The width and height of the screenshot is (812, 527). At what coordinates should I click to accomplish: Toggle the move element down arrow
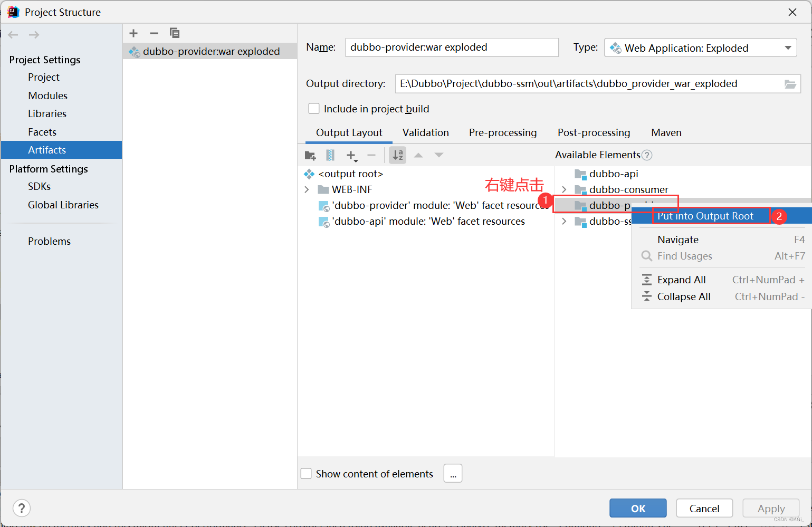click(x=439, y=155)
